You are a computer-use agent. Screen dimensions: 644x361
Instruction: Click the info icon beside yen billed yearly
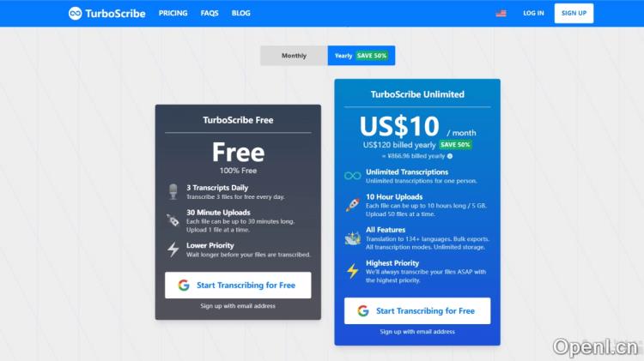pyautogui.click(x=450, y=156)
